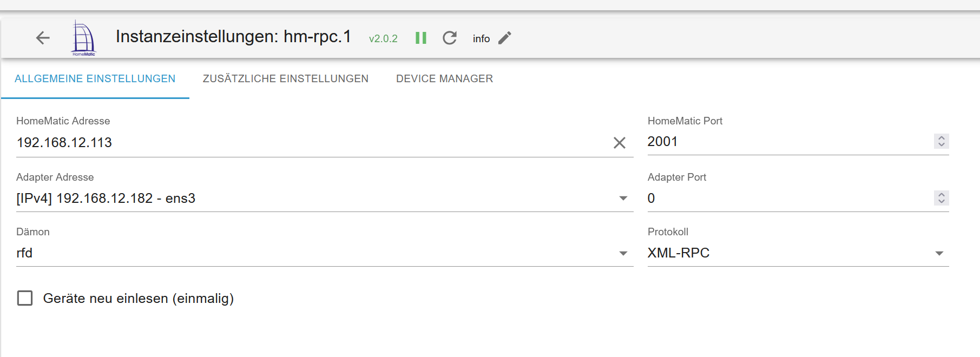Click into the HomeMatic Adresse input
This screenshot has width=980, height=357.
[x=308, y=143]
